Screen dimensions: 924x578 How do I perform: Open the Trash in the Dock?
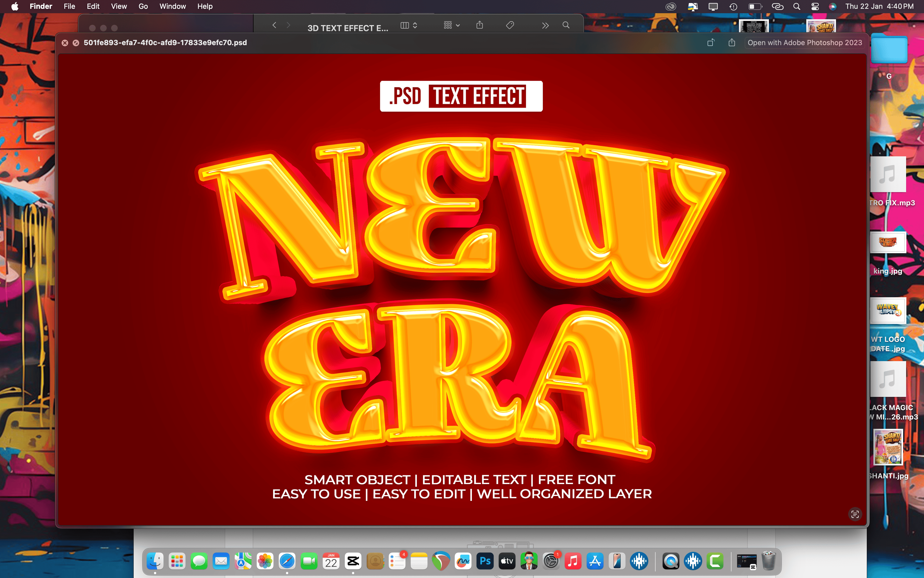[x=769, y=561]
